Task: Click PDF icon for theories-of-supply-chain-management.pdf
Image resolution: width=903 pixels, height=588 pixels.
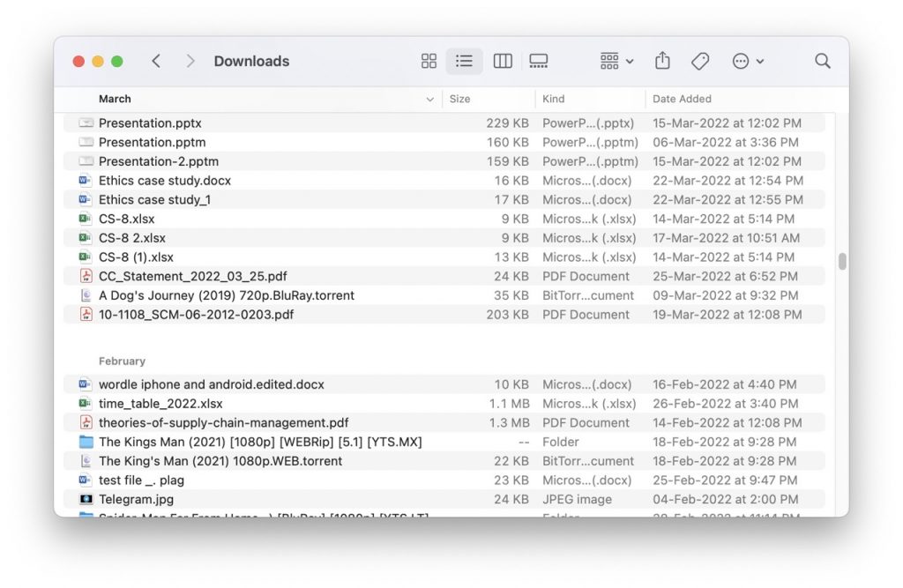Action: pos(86,423)
